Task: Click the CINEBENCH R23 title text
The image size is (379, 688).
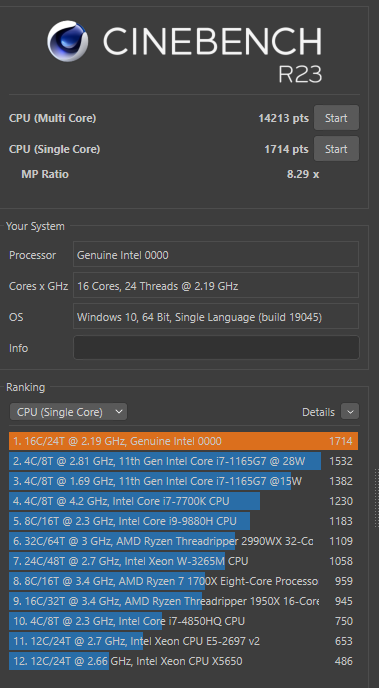Action: [x=213, y=54]
